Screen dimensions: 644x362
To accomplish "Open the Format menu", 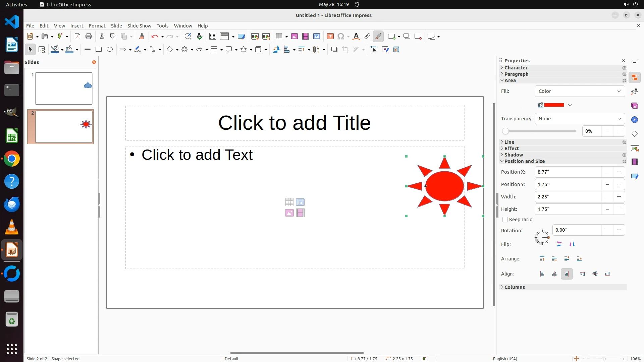I will (97, 26).
